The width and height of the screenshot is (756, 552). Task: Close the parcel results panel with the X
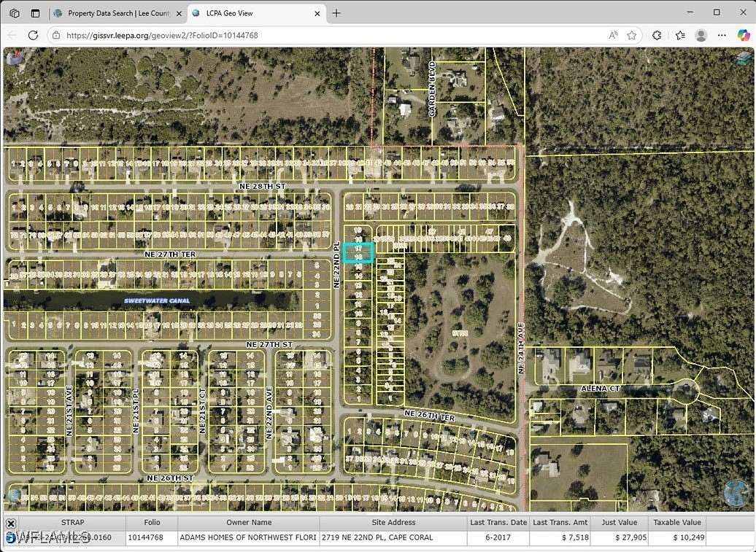[x=11, y=523]
